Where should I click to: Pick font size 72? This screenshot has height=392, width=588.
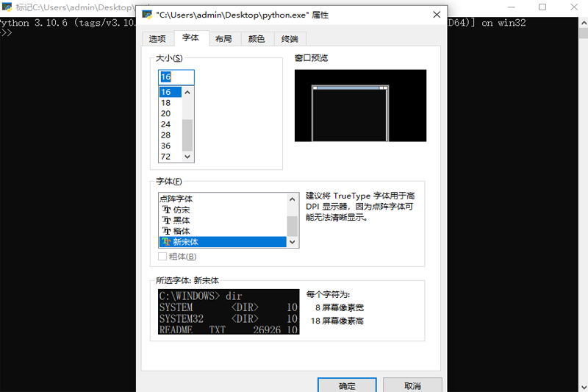click(171, 157)
